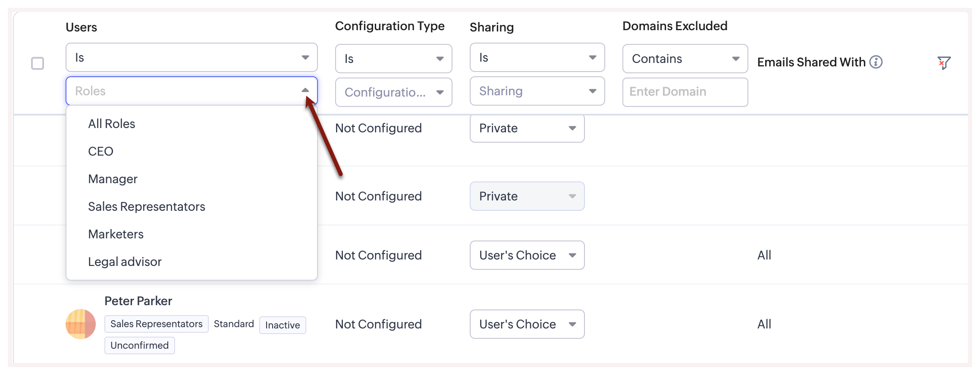Open Configuration Type 'Is' condition dropdown
The image size is (980, 375).
pos(393,59)
